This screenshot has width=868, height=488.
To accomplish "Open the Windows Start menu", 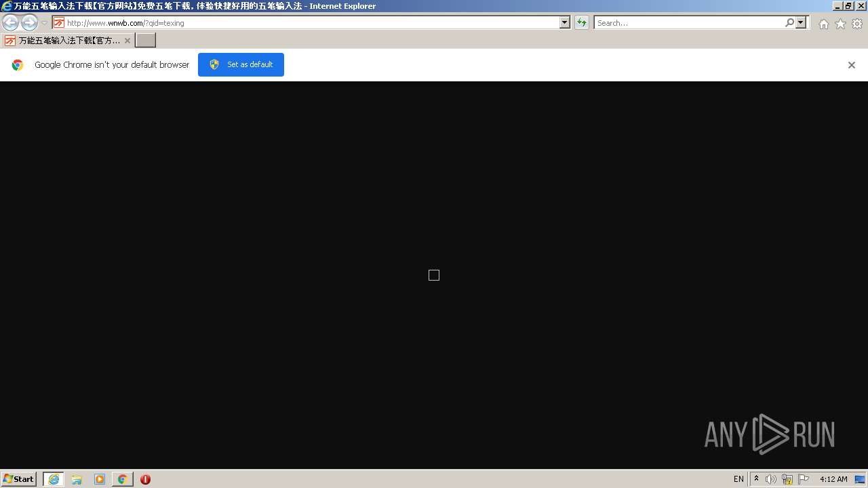I will click(19, 479).
